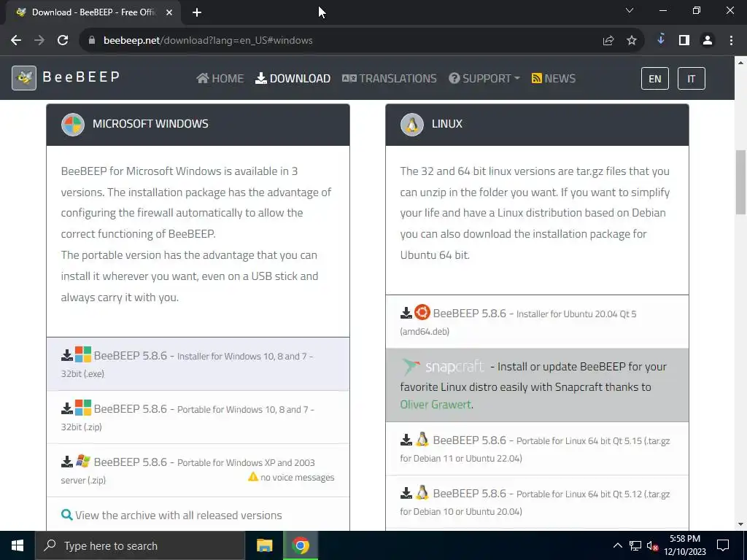This screenshot has height=560, width=747.
Task: Click the page vertical scrollbar thumb
Action: click(x=741, y=182)
